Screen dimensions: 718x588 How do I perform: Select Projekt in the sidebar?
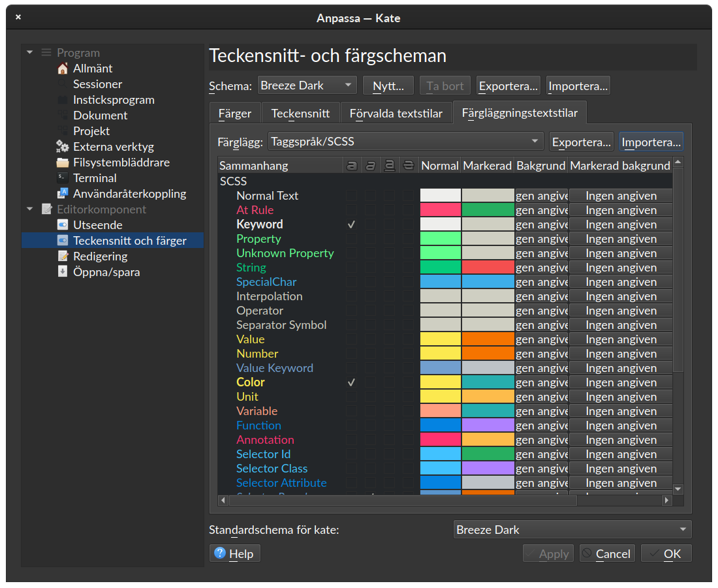pos(91,131)
